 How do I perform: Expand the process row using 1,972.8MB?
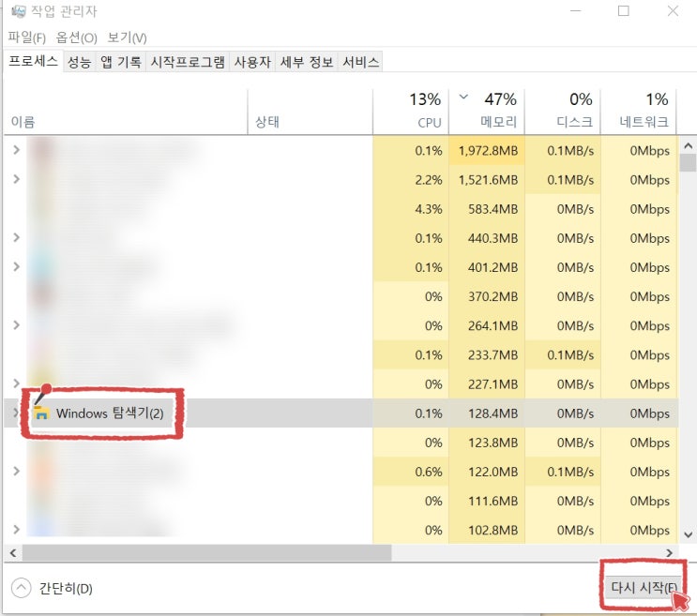(x=17, y=150)
